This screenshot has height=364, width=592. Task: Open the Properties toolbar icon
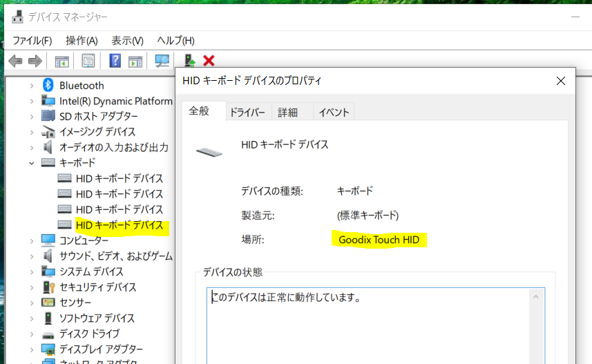coord(88,61)
